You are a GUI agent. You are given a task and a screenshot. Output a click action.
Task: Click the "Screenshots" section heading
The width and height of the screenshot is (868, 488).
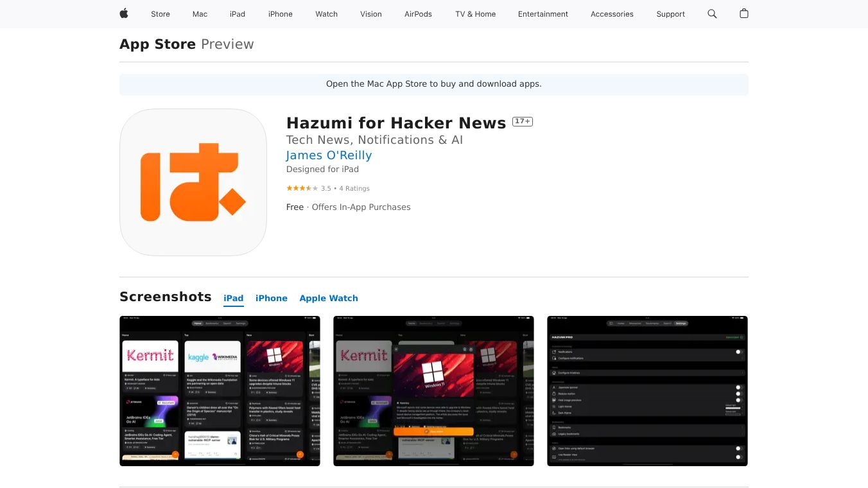[166, 297]
